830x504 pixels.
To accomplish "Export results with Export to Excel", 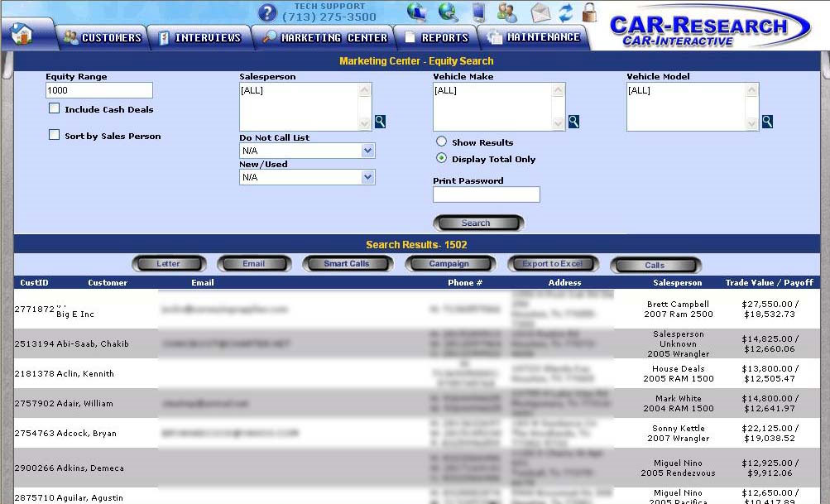I will pyautogui.click(x=553, y=264).
